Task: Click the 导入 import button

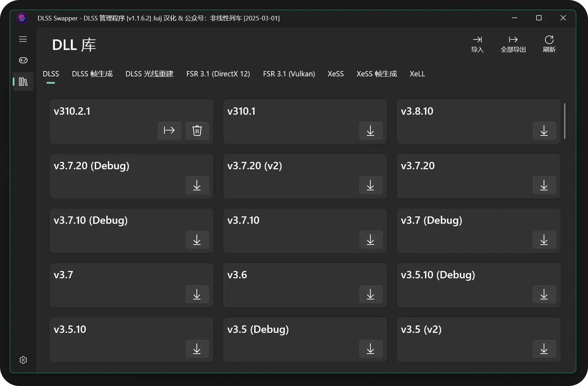Action: [x=477, y=44]
